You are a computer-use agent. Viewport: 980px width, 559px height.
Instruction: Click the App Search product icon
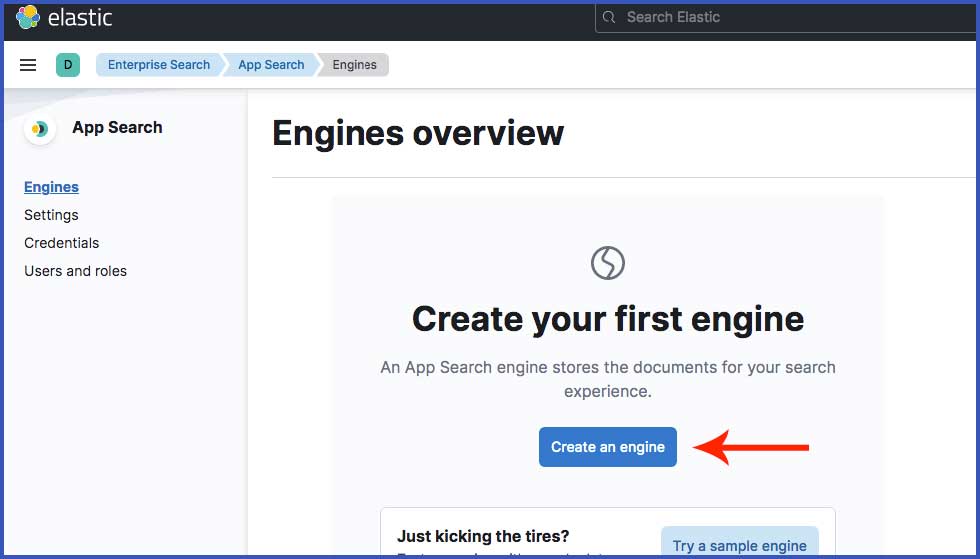(x=40, y=129)
